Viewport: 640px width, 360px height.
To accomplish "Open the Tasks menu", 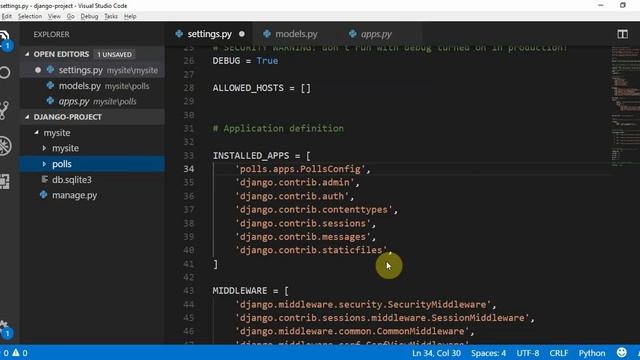I will pyautogui.click(x=111, y=16).
